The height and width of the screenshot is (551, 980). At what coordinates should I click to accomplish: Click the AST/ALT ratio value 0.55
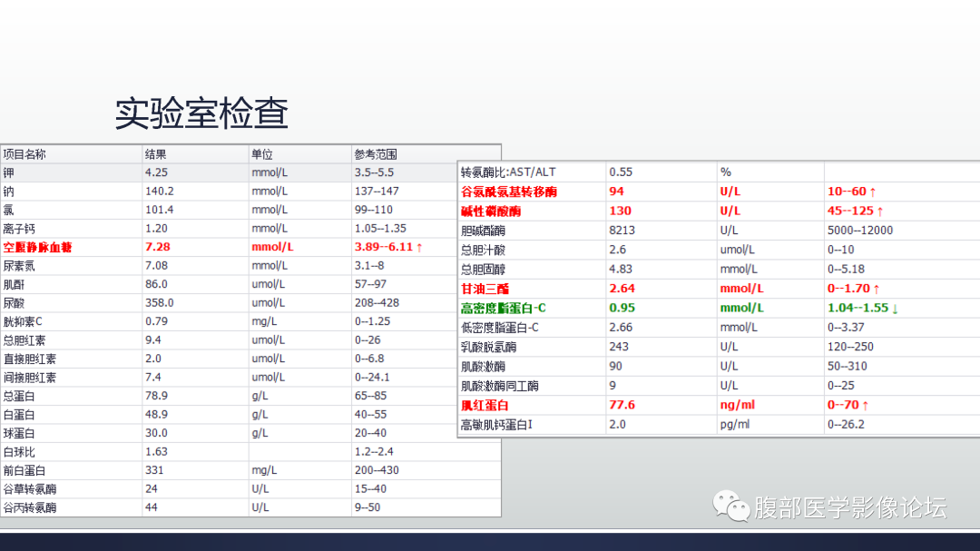click(621, 172)
